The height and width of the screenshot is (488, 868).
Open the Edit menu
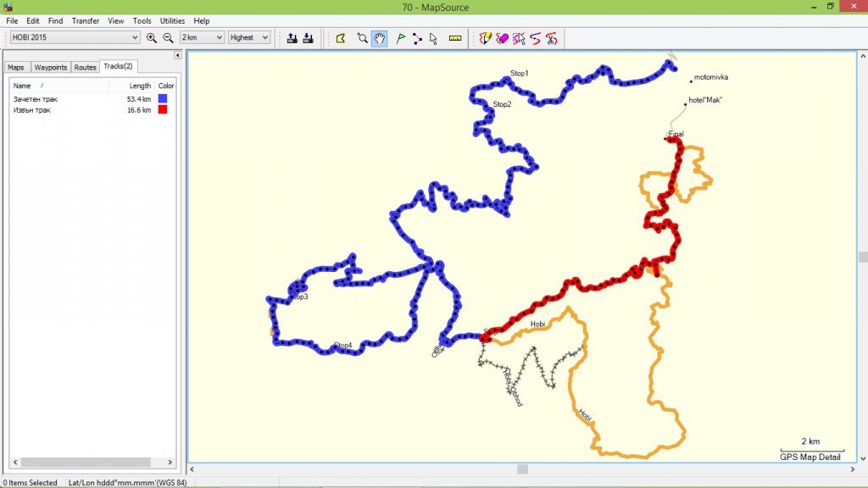coord(33,20)
